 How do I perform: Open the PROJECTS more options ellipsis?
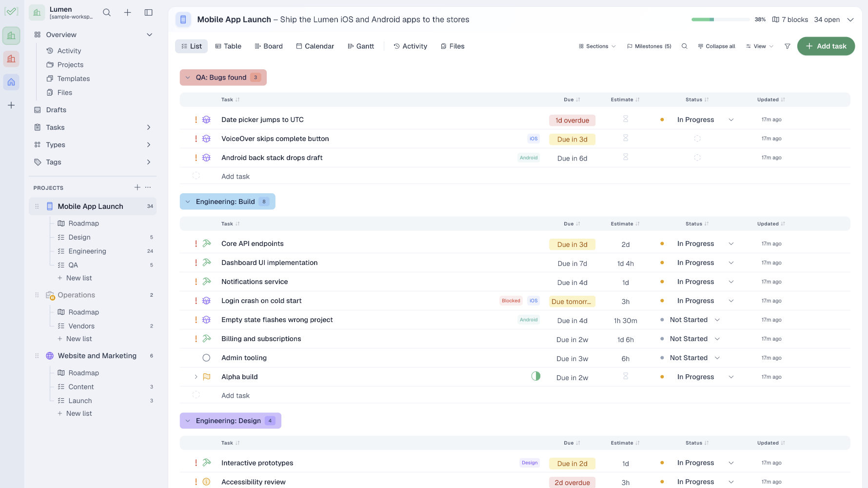pyautogui.click(x=148, y=187)
